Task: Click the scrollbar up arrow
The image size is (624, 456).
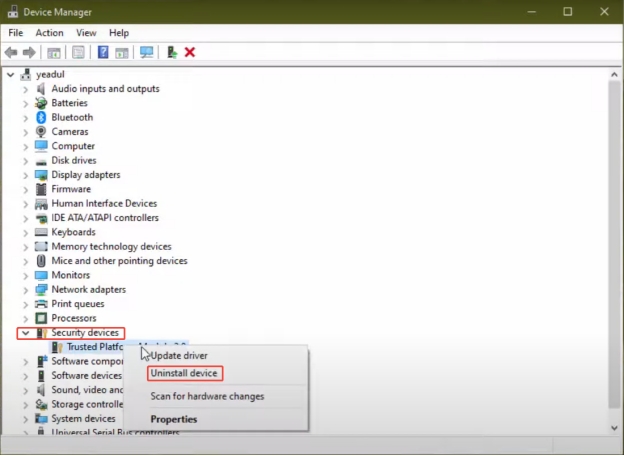Action: (x=614, y=75)
